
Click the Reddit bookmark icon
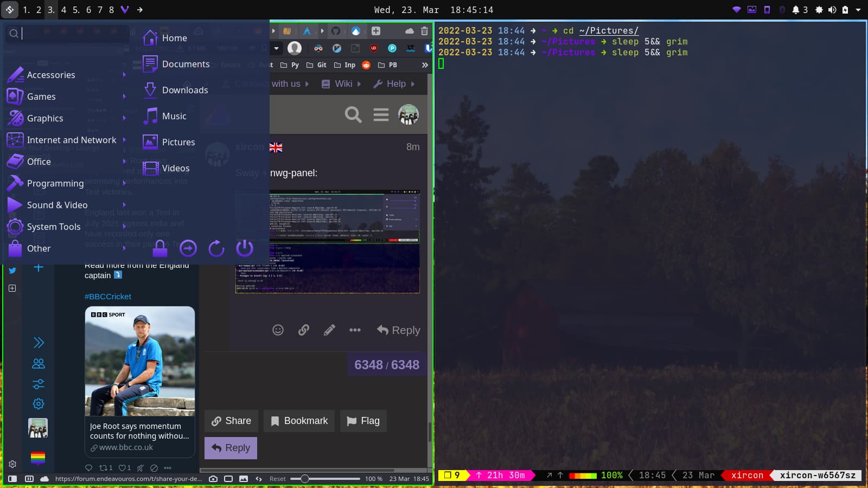(366, 65)
